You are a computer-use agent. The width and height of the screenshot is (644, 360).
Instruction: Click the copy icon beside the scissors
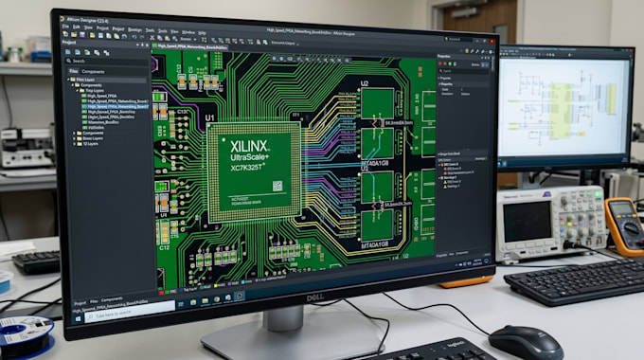point(160,38)
